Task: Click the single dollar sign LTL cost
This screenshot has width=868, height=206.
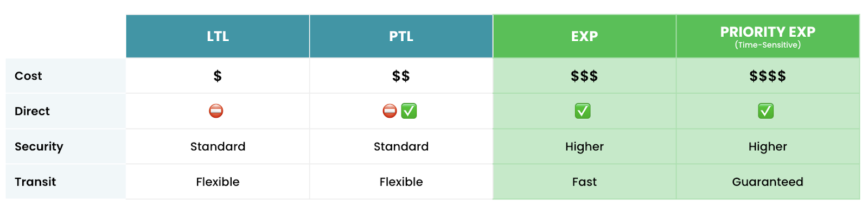Action: click(218, 76)
